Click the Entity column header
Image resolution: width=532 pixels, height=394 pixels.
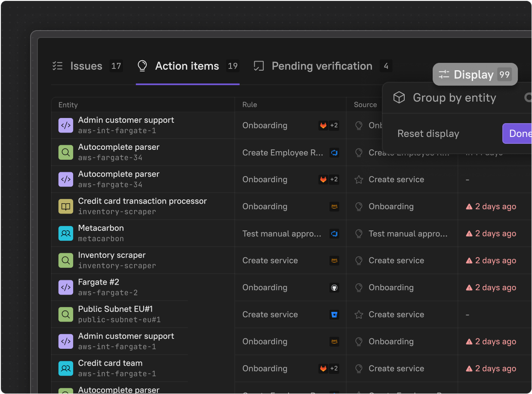coord(68,105)
